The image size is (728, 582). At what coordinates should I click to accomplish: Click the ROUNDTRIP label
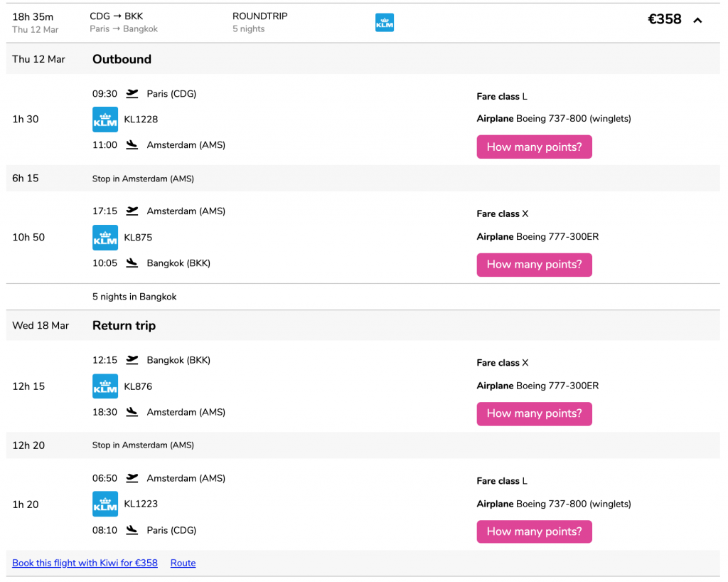260,16
